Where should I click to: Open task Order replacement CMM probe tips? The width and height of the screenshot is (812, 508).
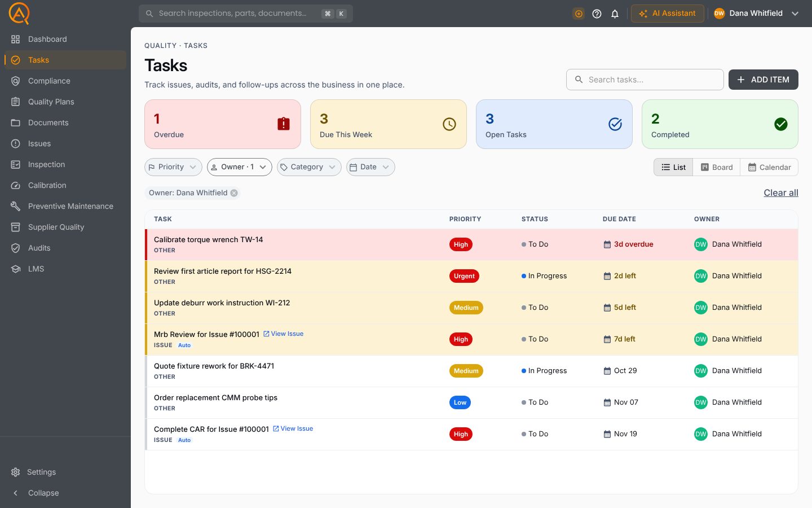click(x=216, y=398)
